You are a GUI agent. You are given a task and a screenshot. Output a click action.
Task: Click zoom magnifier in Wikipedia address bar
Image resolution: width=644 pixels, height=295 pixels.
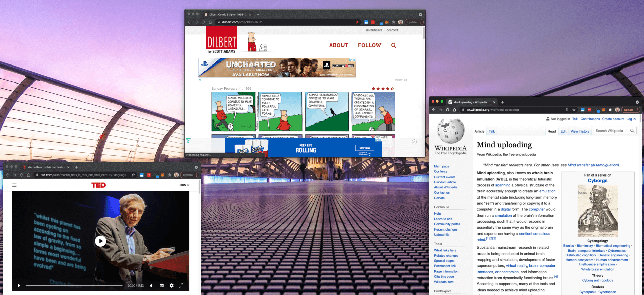click(x=567, y=110)
